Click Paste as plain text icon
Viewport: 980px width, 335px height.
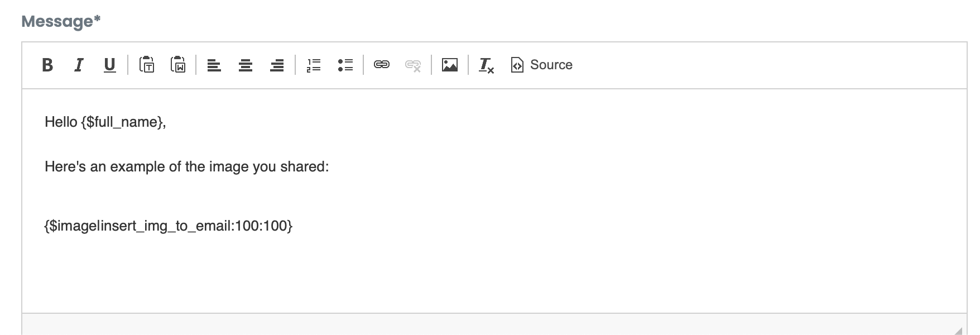point(147,65)
